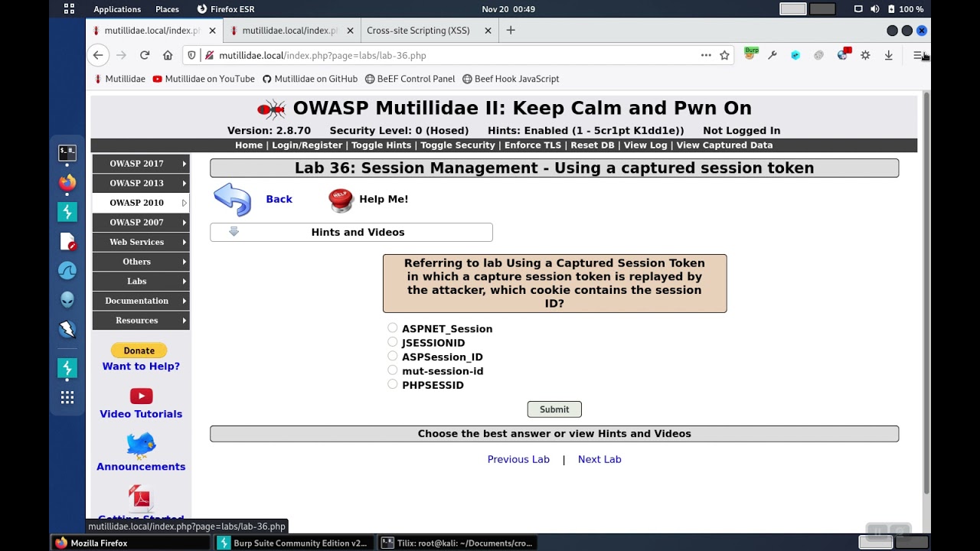Screen dimensions: 980x551
Task: Go to the Previous Lab link
Action: click(518, 459)
